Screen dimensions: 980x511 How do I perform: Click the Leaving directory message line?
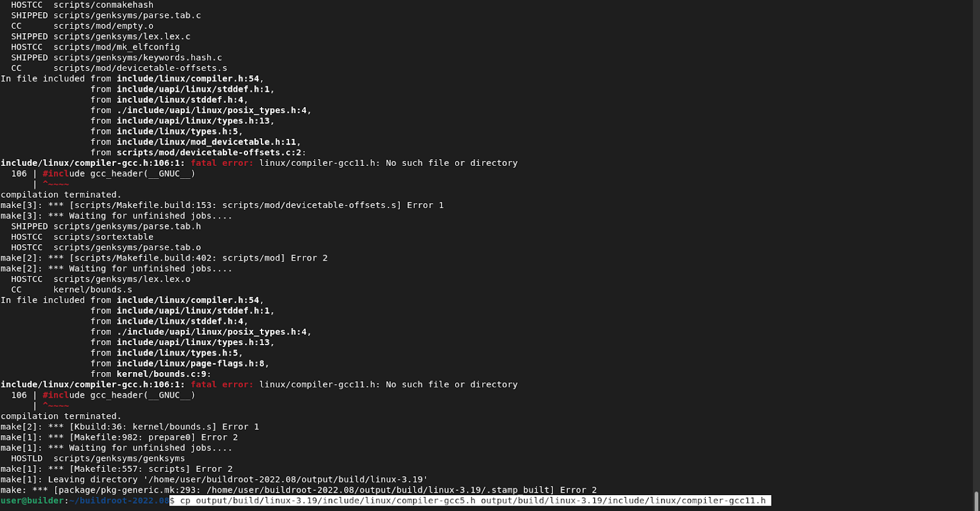point(214,479)
